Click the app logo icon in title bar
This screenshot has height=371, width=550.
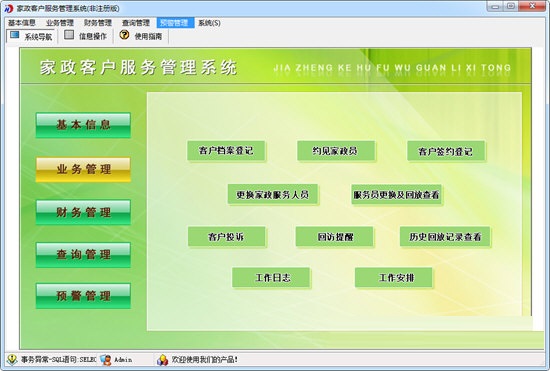(x=8, y=8)
